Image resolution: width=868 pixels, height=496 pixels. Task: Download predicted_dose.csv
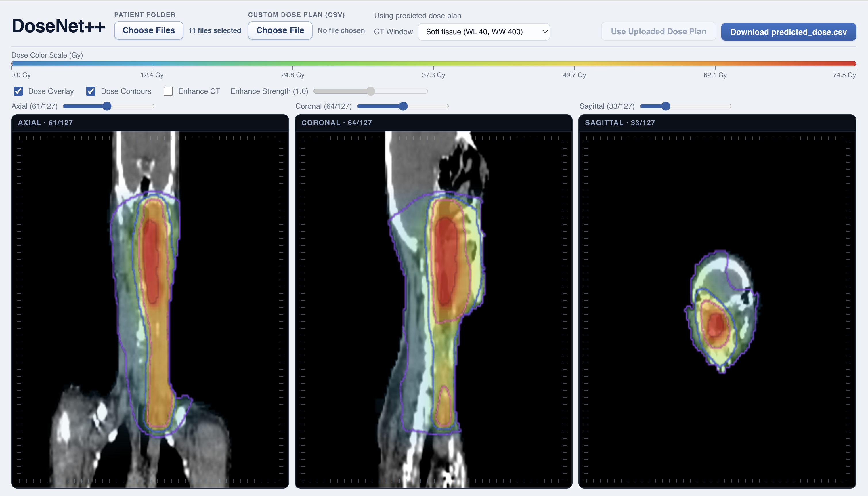[788, 32]
